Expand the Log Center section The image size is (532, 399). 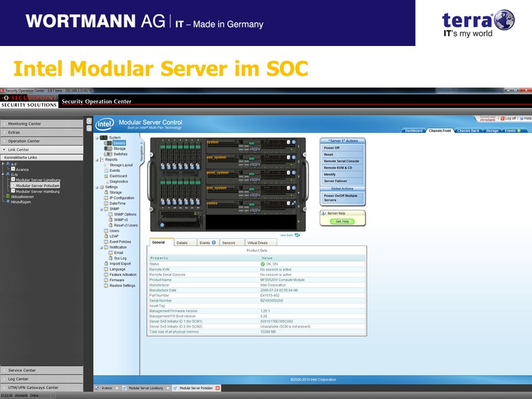tap(42, 379)
